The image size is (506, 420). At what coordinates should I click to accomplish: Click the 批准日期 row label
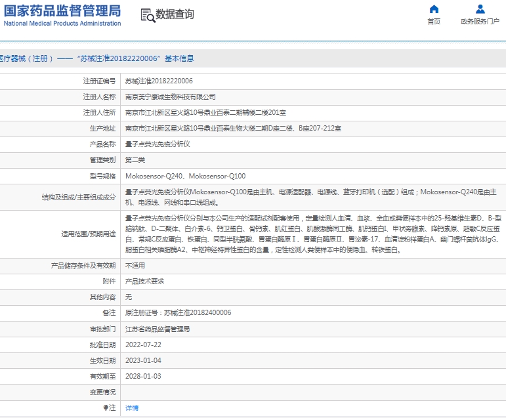tap(102, 345)
